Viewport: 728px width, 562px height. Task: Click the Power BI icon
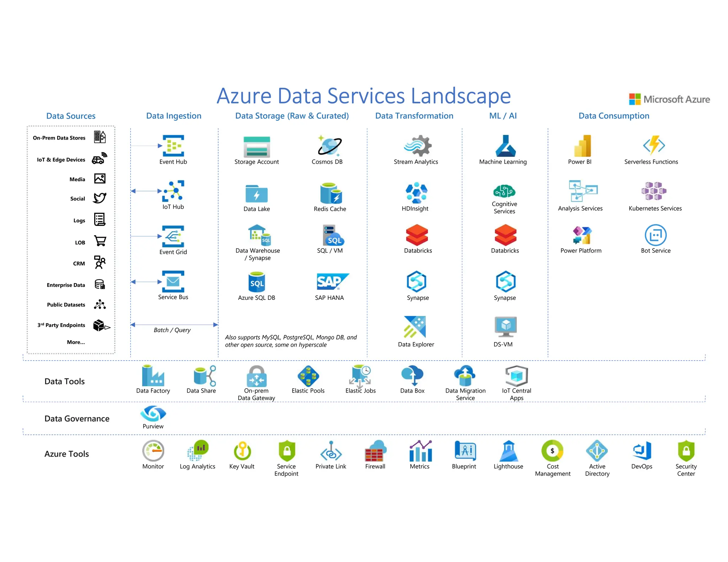tap(582, 146)
